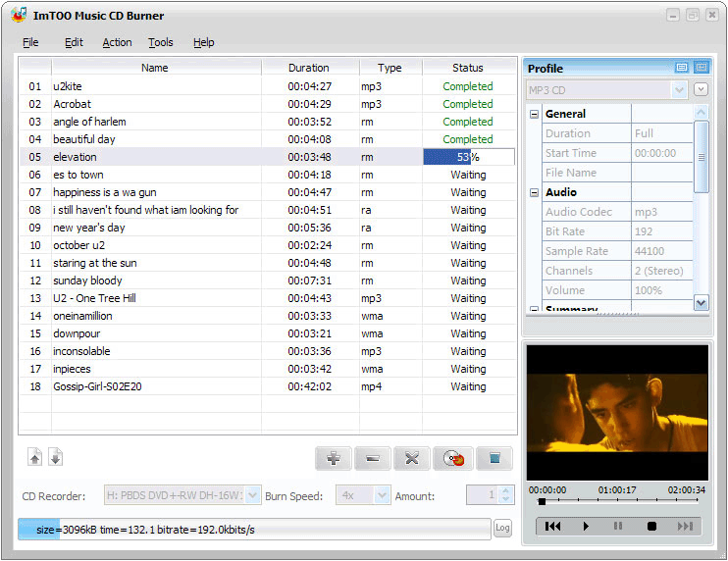Click the profile panel scrollbar thumb
The image size is (728, 561).
click(702, 157)
